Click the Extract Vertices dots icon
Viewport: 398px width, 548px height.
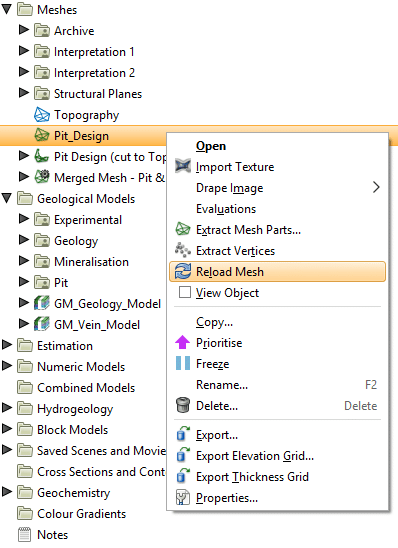click(x=183, y=251)
